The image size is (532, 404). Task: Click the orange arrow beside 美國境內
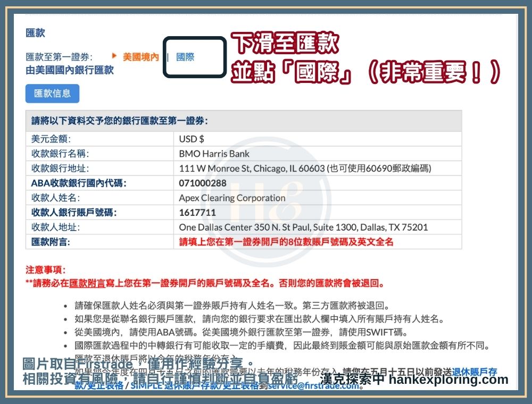point(114,56)
